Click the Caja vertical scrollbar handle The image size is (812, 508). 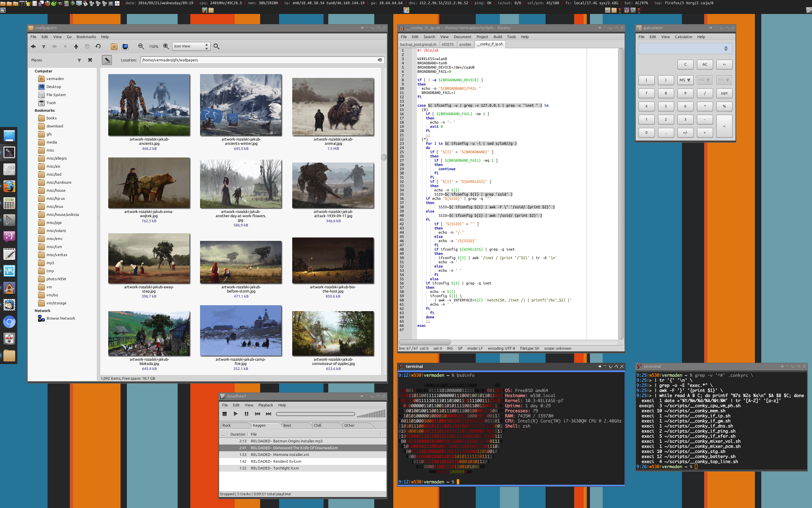pyautogui.click(x=384, y=157)
